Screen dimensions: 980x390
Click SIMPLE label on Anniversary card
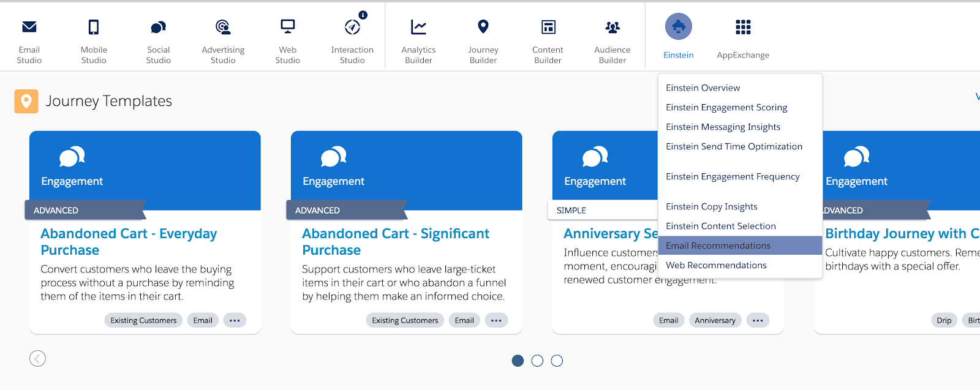tap(571, 210)
